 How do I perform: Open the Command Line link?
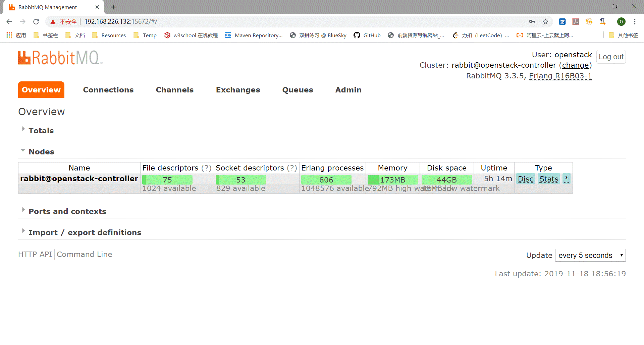[x=85, y=255]
